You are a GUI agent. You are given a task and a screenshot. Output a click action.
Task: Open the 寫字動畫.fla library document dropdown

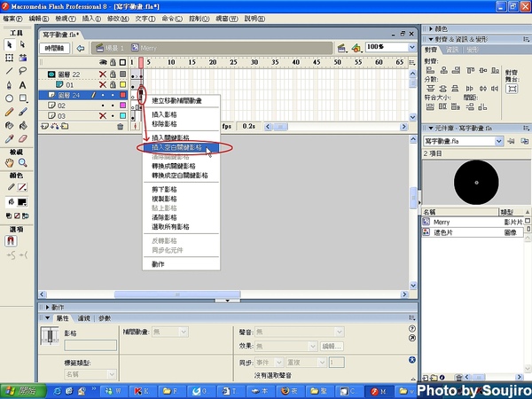point(500,141)
